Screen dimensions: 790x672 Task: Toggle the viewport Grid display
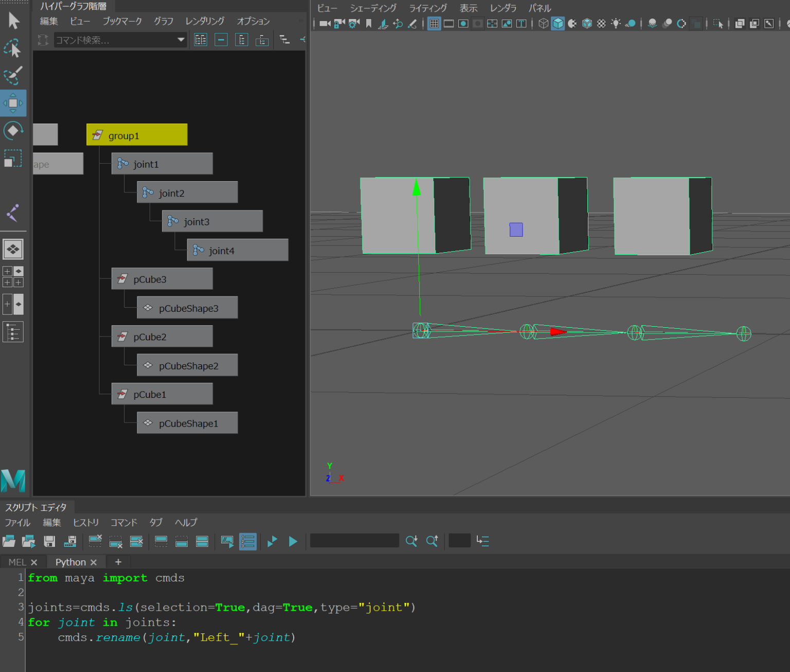pyautogui.click(x=434, y=23)
